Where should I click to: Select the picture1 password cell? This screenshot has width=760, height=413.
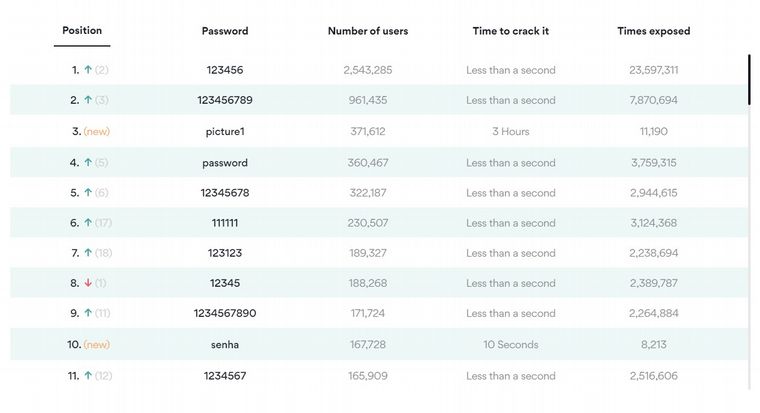pos(225,132)
